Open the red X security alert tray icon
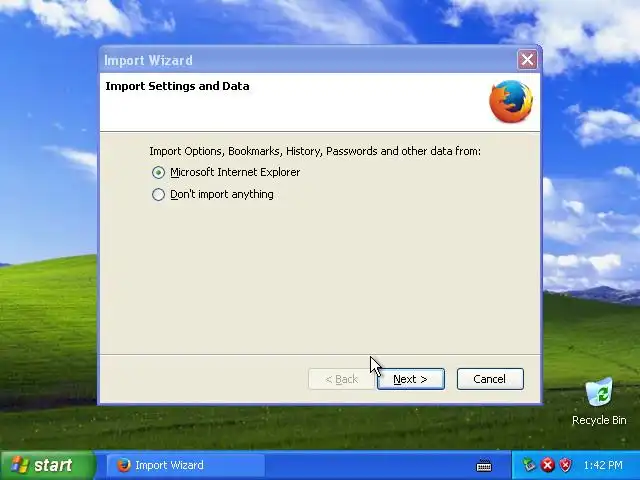Viewport: 640px width, 480px height. coord(548,465)
